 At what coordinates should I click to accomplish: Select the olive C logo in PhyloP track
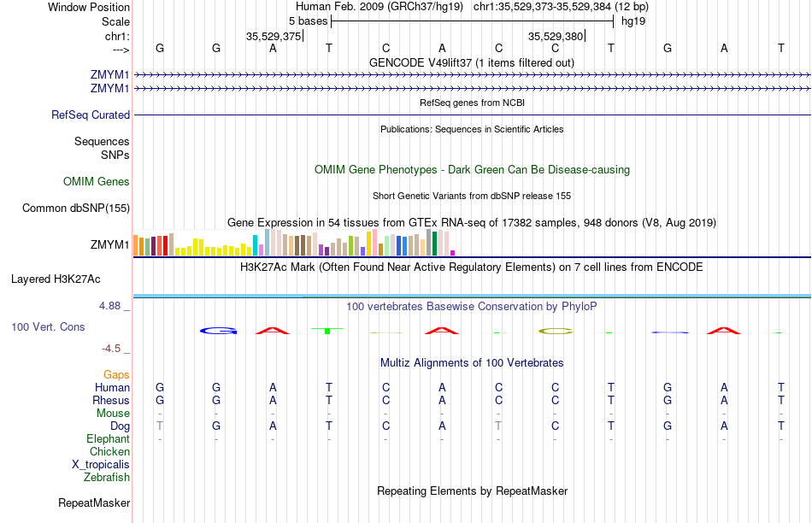(x=556, y=331)
